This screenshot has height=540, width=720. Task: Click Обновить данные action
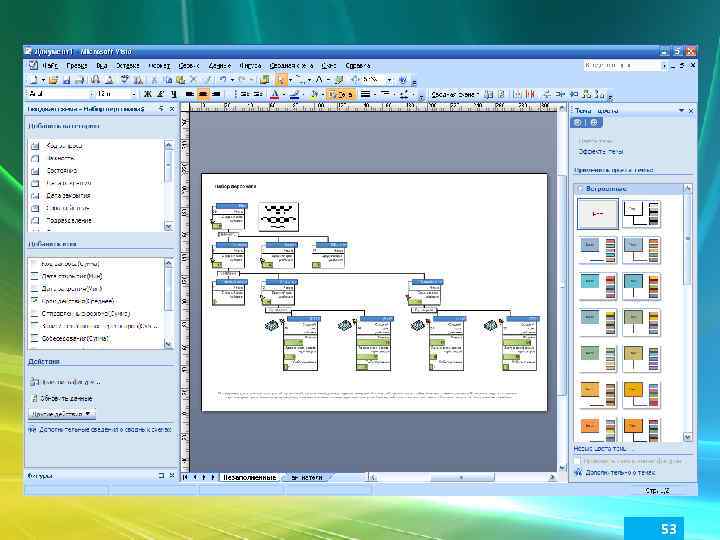tap(67, 399)
